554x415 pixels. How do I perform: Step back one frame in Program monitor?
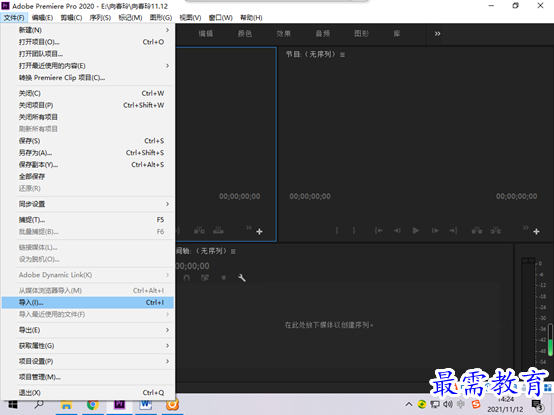397,231
